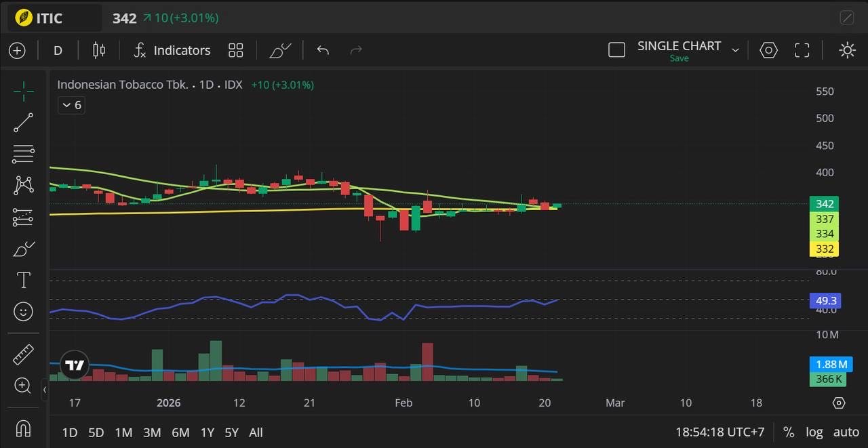Image resolution: width=868 pixels, height=448 pixels.
Task: Select the zoom in tool
Action: [23, 386]
